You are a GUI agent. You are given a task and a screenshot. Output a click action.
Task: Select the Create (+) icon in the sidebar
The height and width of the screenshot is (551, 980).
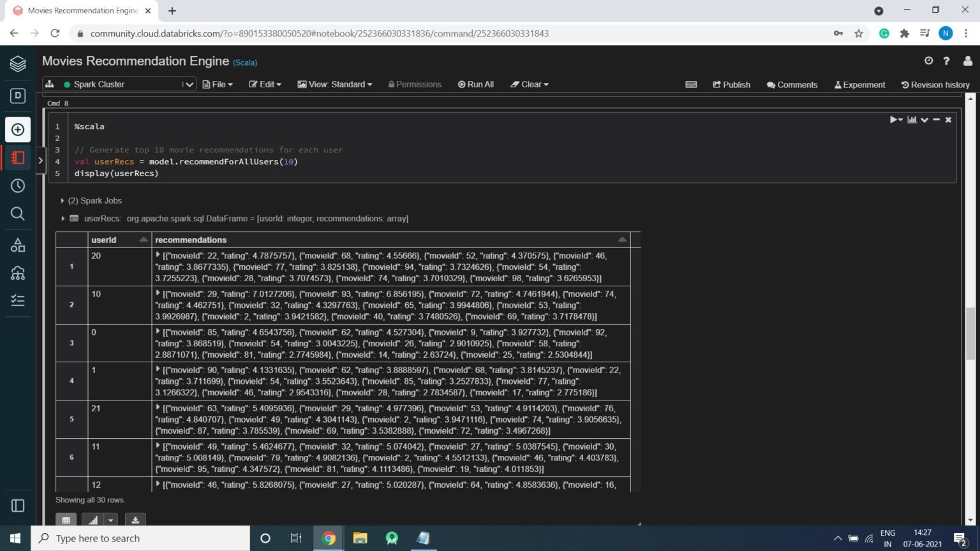click(17, 129)
